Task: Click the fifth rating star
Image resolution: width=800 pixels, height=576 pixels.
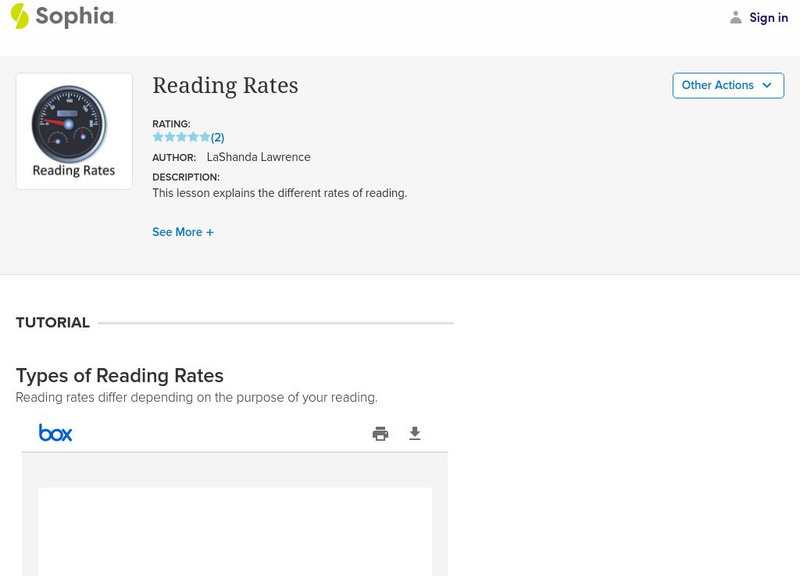Action: pyautogui.click(x=205, y=137)
